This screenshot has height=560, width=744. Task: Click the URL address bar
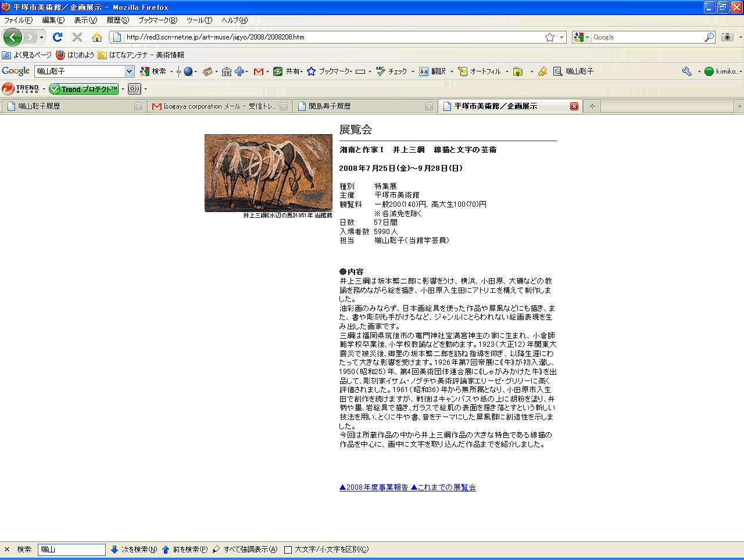(x=333, y=37)
